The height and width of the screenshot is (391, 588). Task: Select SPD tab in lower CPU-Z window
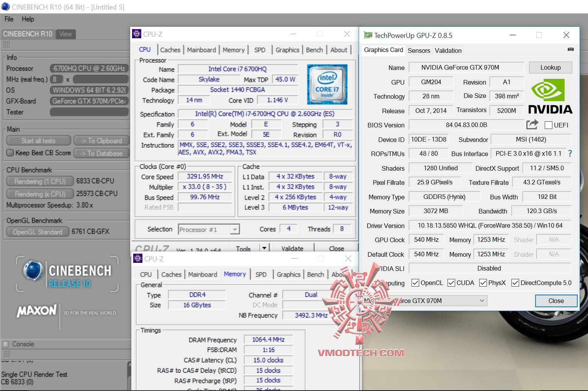click(x=261, y=274)
